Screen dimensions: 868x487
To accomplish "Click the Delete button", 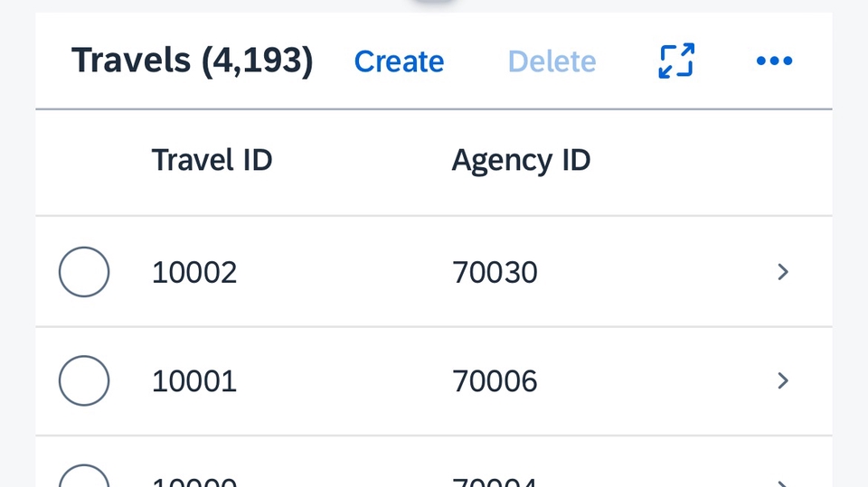I will 552,61.
